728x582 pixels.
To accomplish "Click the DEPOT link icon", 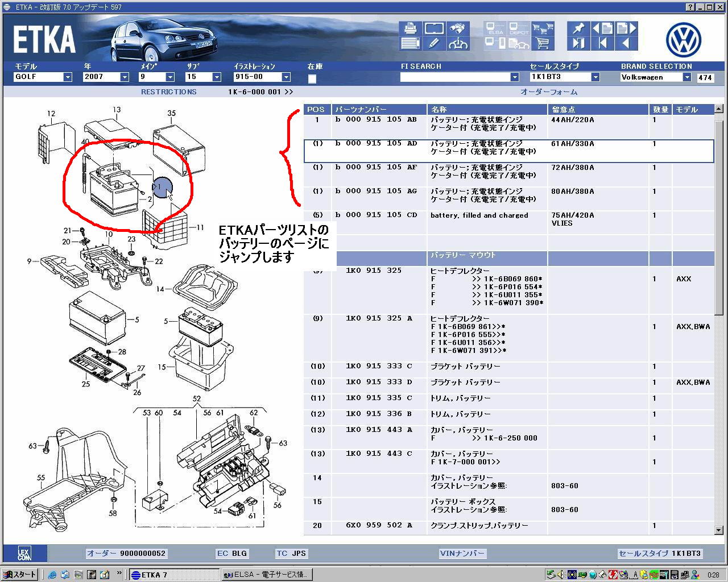I will point(519,28).
